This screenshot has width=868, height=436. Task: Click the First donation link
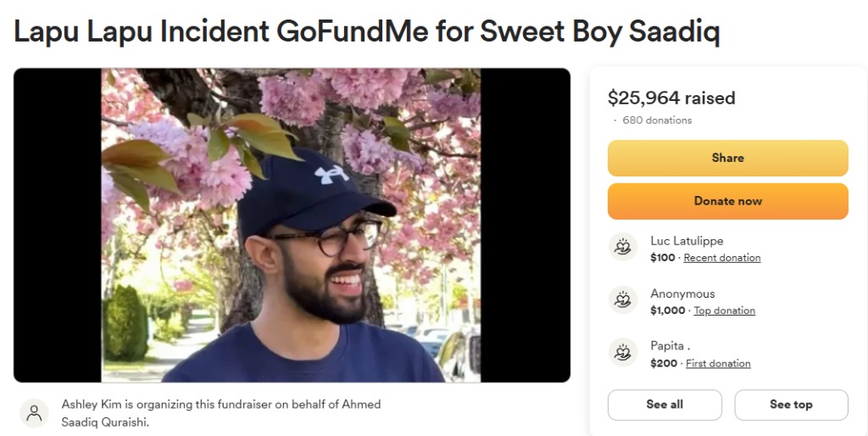[x=718, y=363]
